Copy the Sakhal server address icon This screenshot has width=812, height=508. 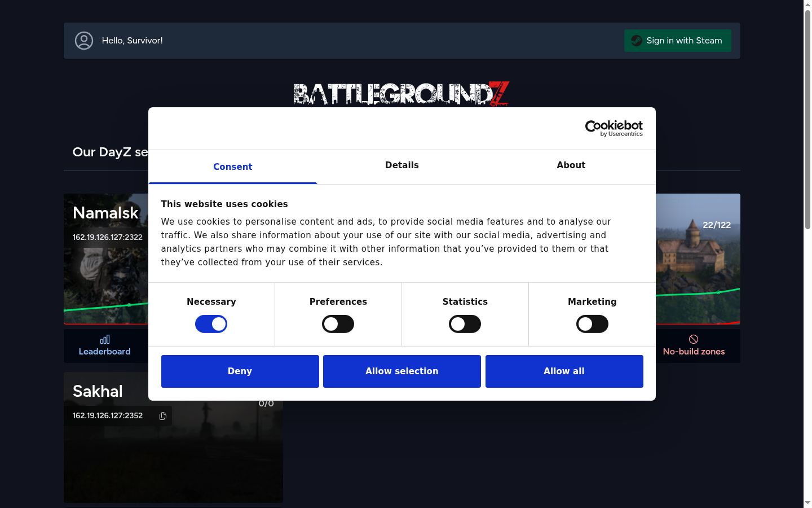pos(163,416)
